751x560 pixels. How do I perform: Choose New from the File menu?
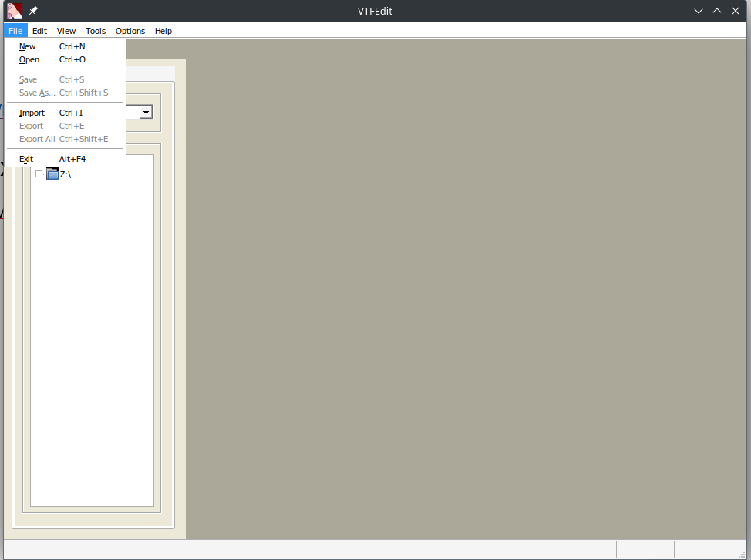click(x=28, y=46)
